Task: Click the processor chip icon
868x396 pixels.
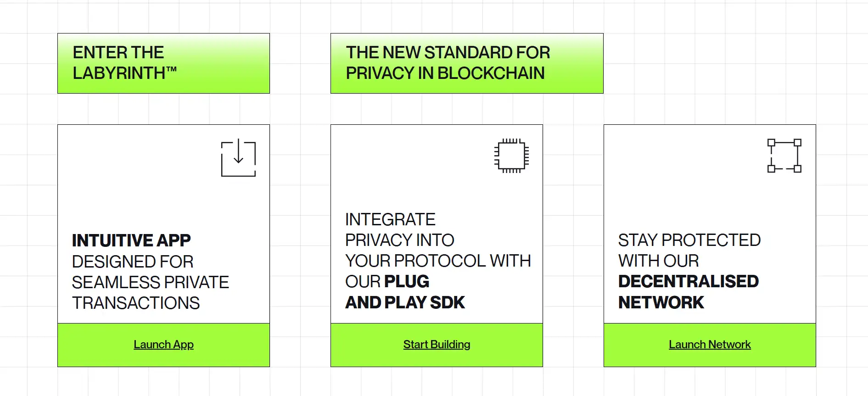Action: point(511,156)
